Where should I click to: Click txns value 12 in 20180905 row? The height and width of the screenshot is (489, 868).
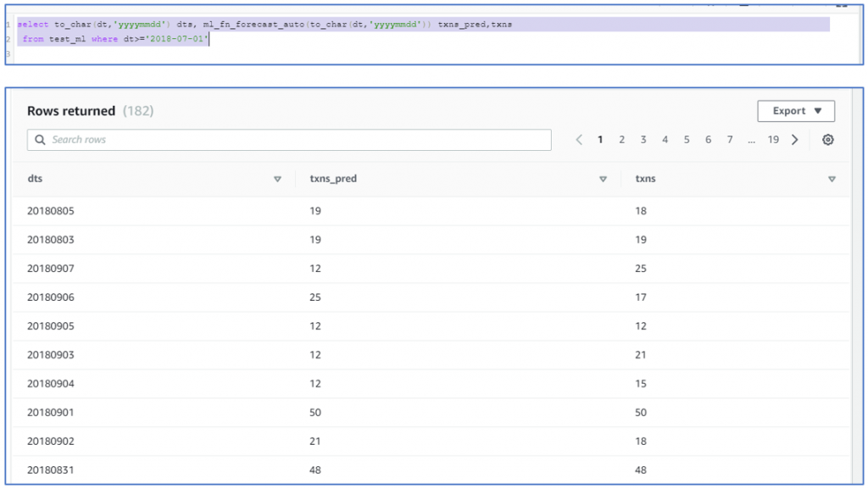pos(641,325)
